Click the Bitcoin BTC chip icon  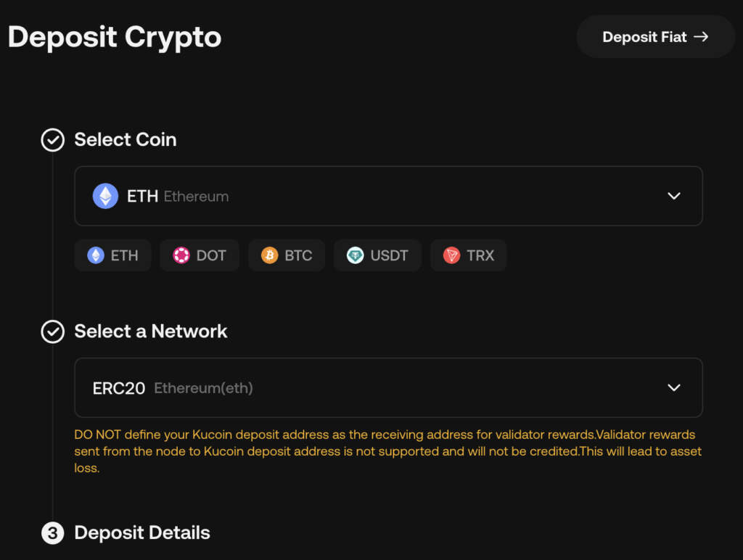[x=269, y=255]
